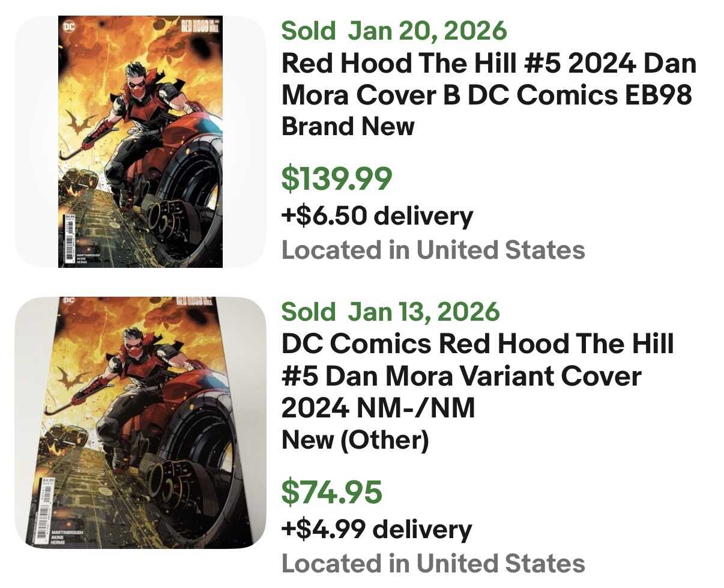Screen dimensions: 724x588
Task: Click "Located in United States" under $74.95 listing
Action: 433,563
